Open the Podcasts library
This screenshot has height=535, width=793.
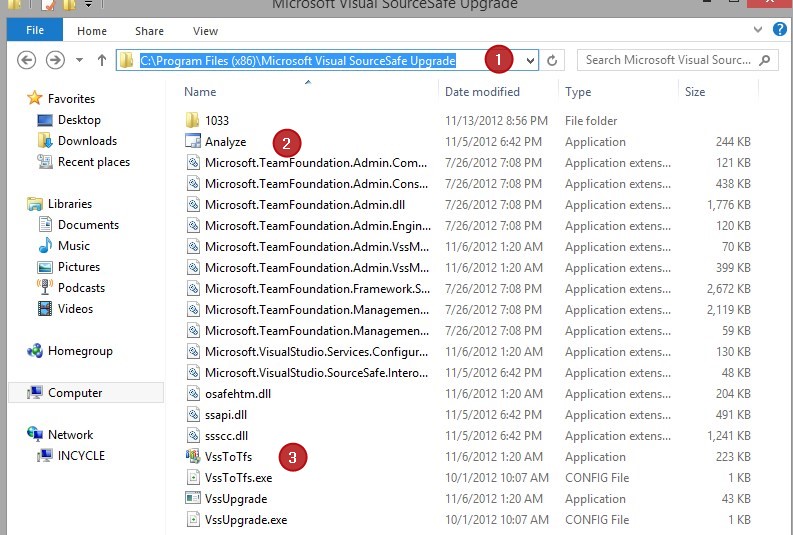(81, 288)
